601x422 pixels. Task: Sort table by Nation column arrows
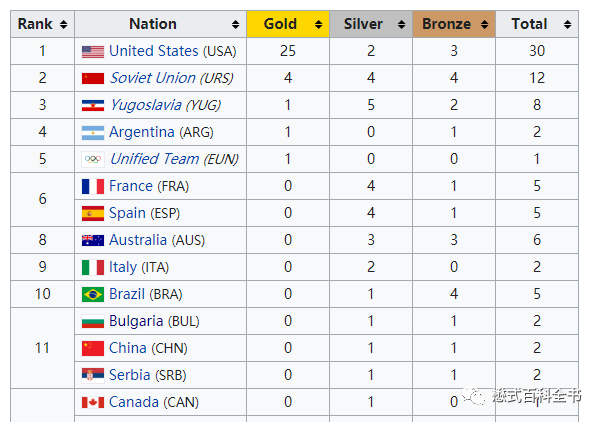pos(235,25)
